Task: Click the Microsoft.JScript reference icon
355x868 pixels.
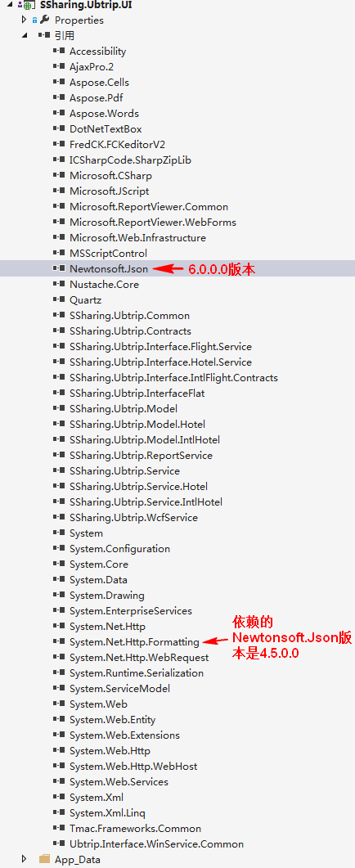Action: [59, 191]
